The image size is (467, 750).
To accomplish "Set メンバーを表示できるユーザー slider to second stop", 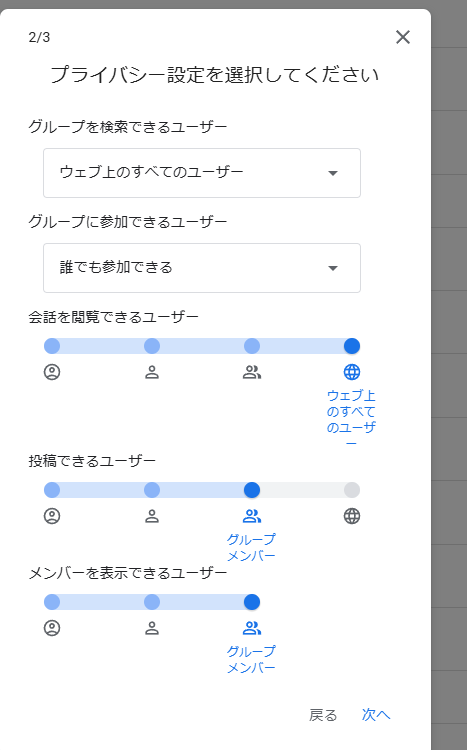I will pyautogui.click(x=152, y=602).
